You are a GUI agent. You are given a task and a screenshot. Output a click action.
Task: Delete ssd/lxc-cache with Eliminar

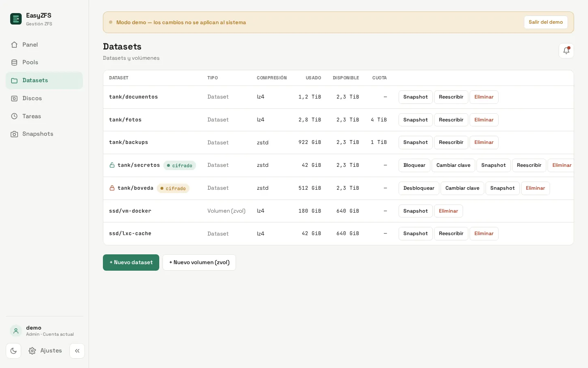click(x=484, y=233)
